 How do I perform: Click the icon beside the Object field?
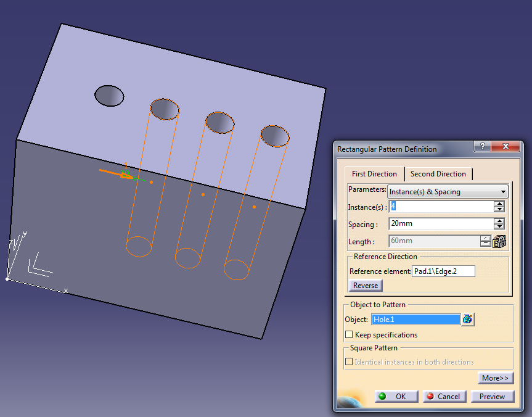pos(468,319)
